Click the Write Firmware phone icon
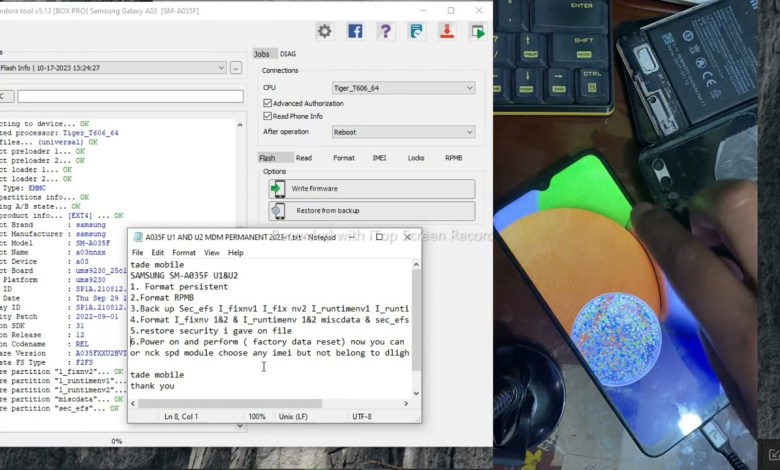 pyautogui.click(x=277, y=188)
